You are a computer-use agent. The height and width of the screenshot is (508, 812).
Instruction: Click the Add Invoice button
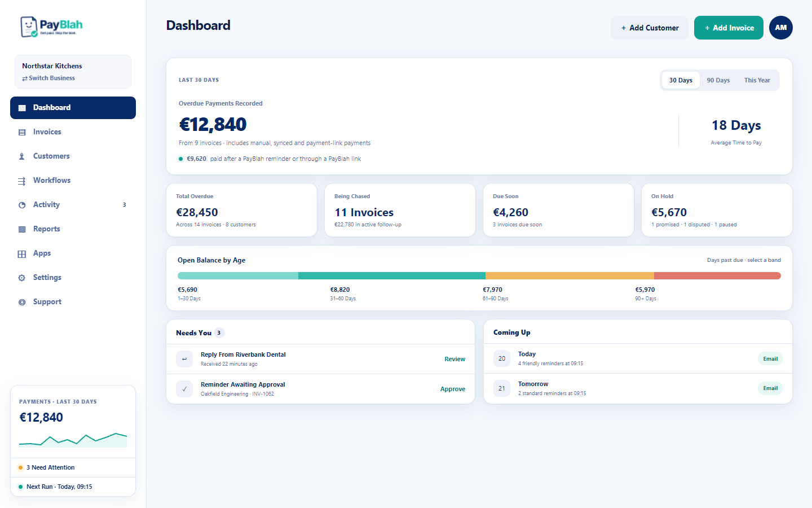pyautogui.click(x=729, y=28)
